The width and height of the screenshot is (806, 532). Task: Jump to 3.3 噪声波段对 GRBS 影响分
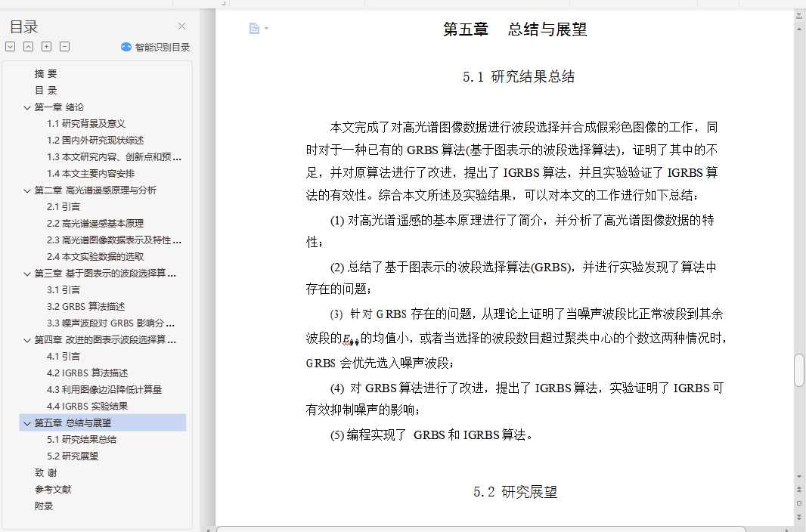click(110, 323)
